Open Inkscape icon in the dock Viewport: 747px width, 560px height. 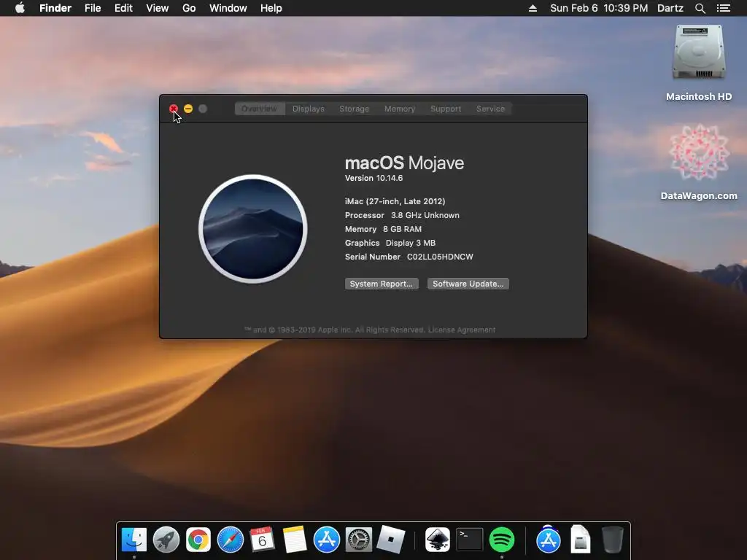tap(438, 540)
